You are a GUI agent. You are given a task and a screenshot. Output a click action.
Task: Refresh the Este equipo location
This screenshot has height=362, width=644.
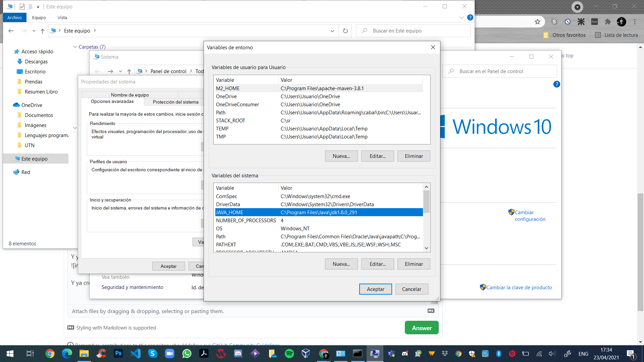pos(345,31)
